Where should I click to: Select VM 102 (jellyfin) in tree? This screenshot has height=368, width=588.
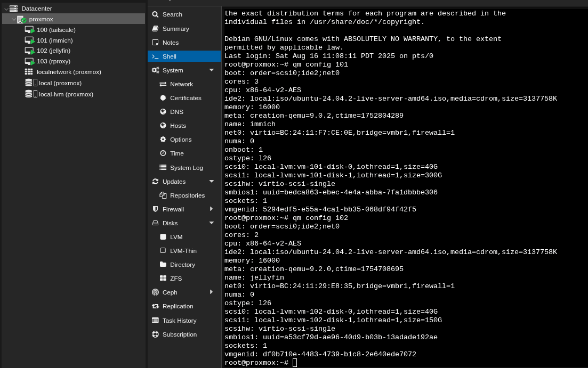click(x=53, y=51)
